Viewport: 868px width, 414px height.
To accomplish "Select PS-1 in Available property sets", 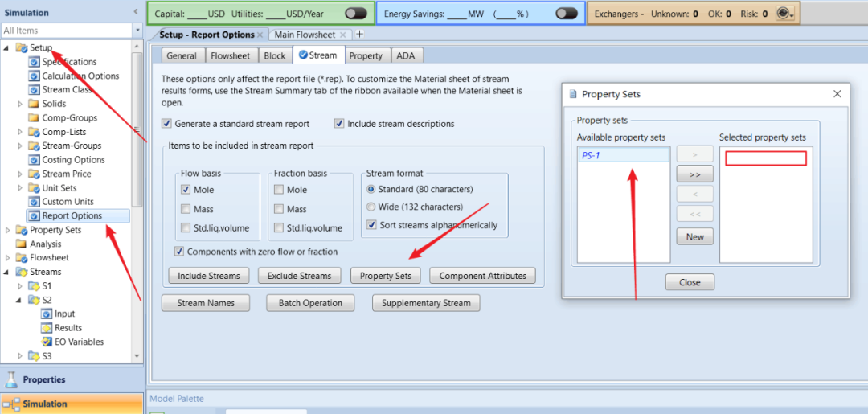I will point(624,155).
